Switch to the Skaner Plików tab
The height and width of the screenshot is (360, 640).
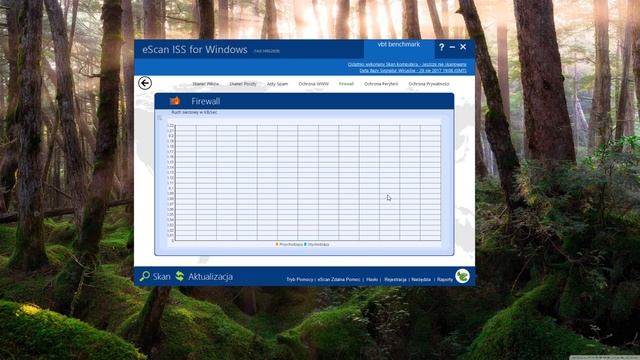(205, 84)
